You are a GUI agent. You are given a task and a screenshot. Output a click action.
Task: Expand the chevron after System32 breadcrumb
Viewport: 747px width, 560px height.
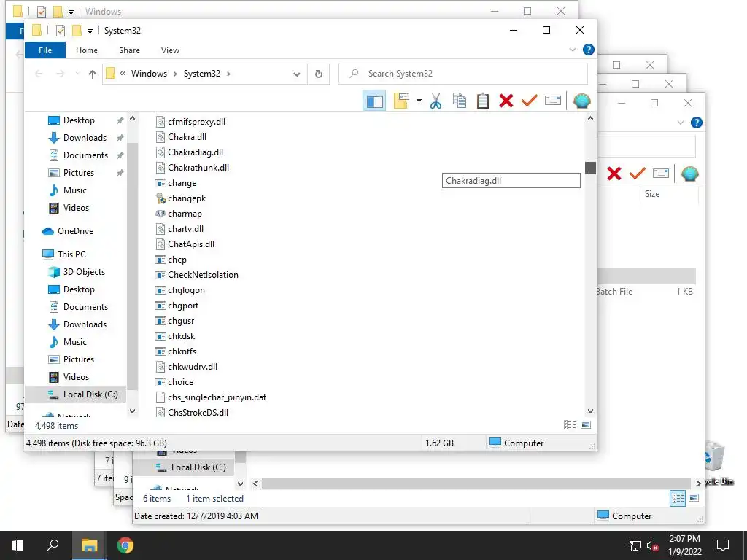click(x=228, y=74)
